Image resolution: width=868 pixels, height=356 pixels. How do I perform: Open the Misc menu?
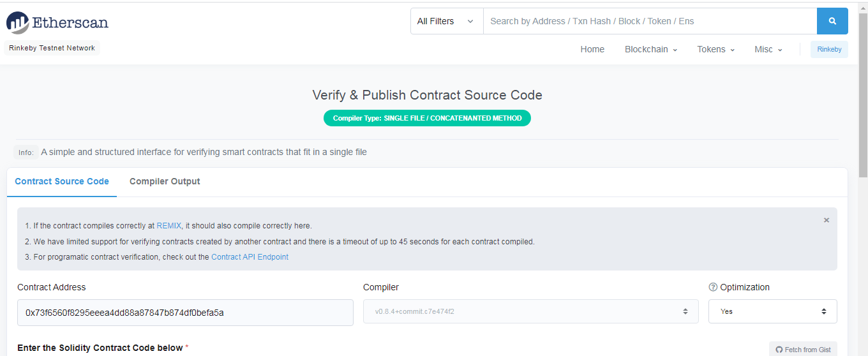[x=768, y=49]
